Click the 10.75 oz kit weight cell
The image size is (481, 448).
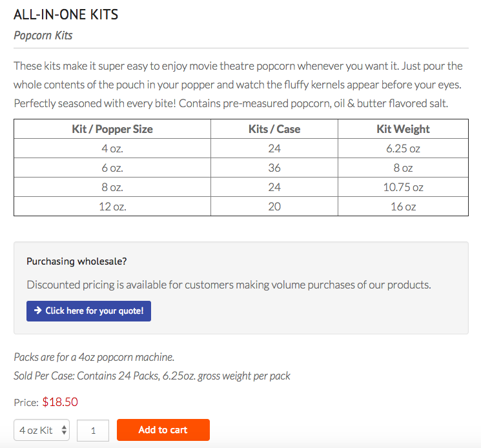[403, 187]
